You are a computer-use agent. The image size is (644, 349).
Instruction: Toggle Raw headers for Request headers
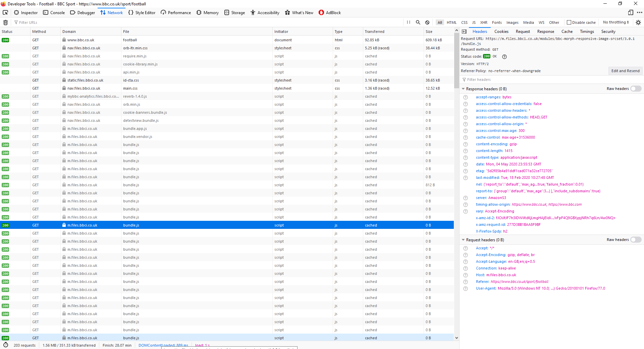pyautogui.click(x=636, y=240)
